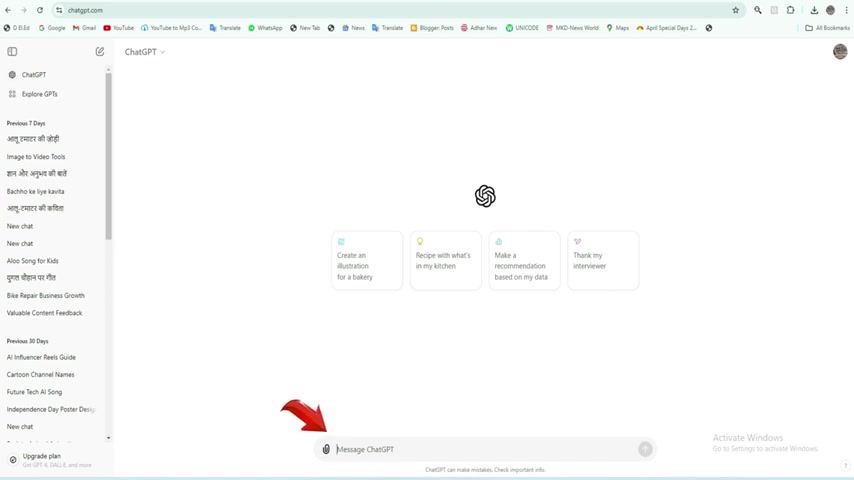Open the News bookmark
Screen dimensions: 854x480
click(353, 28)
